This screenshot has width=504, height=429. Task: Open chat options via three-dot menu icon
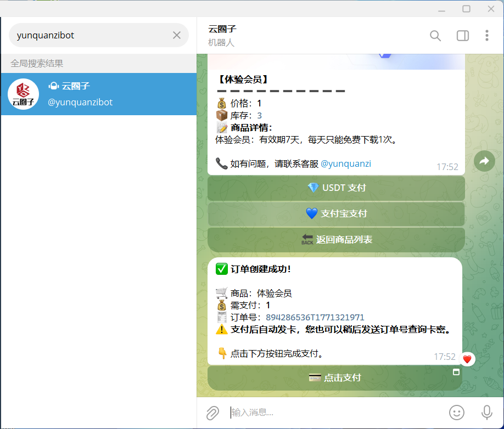click(x=487, y=36)
